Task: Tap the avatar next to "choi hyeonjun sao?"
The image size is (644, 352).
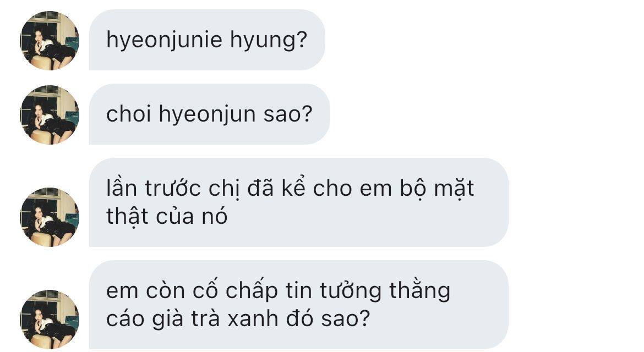Action: [50, 115]
